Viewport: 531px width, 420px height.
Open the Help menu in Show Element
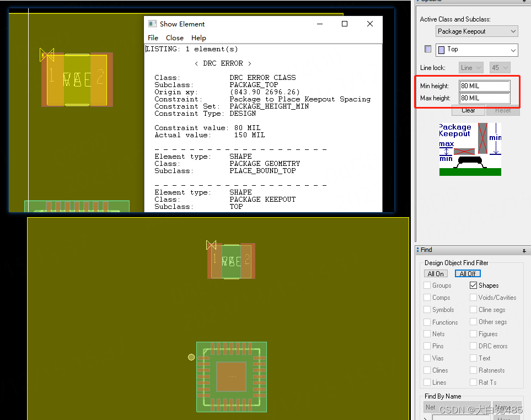(x=200, y=37)
